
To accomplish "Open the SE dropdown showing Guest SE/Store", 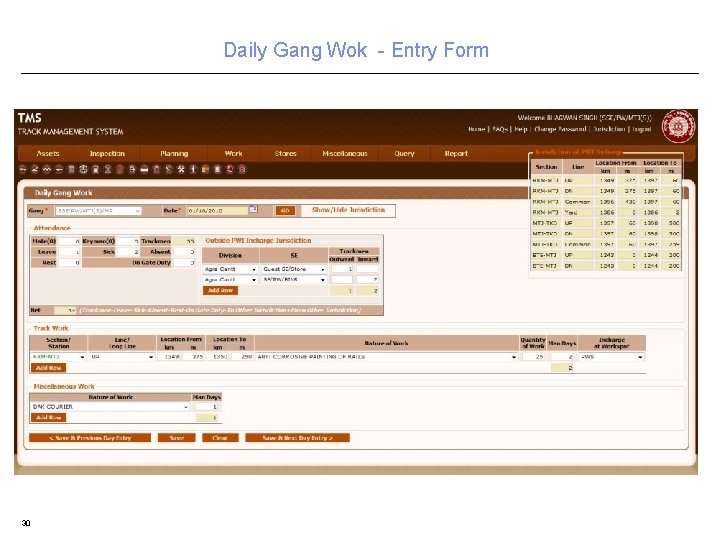I will tap(294, 269).
